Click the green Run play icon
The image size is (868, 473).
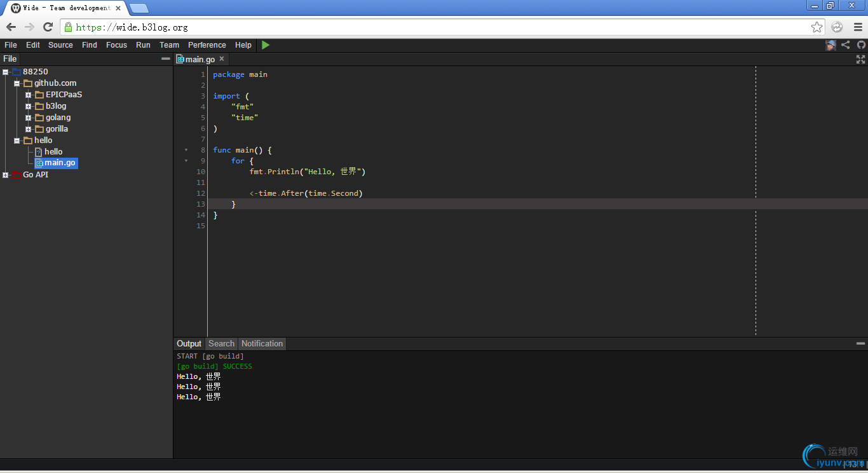(x=266, y=45)
